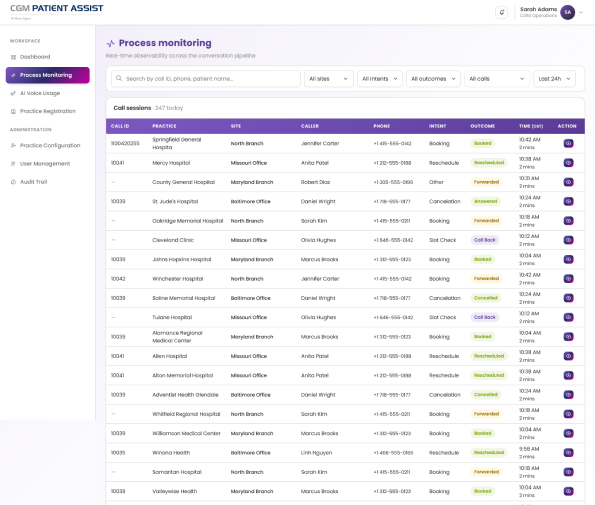The image size is (595, 505).
Task: View the Winona Health call session
Action: pyautogui.click(x=568, y=453)
